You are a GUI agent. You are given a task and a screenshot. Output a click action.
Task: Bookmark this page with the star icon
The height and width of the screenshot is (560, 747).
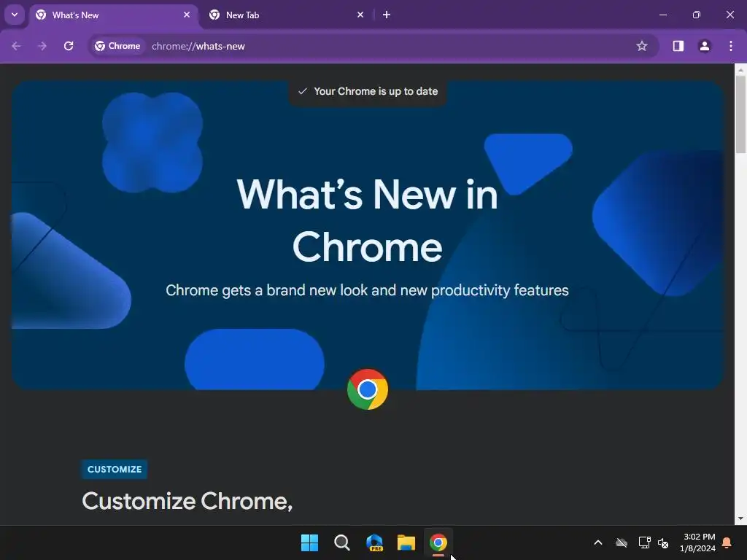[642, 46]
